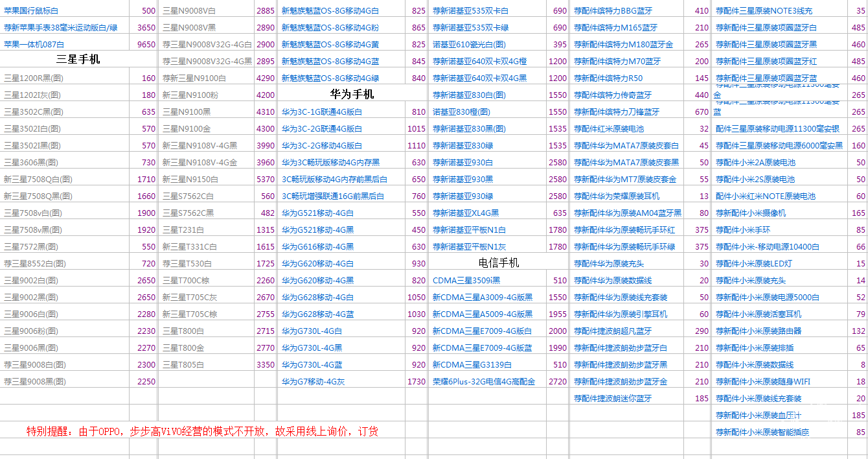This screenshot has width=868, height=459.
Task: Select 荐配件缤特力BBG蓝牙
Action: 613,10
